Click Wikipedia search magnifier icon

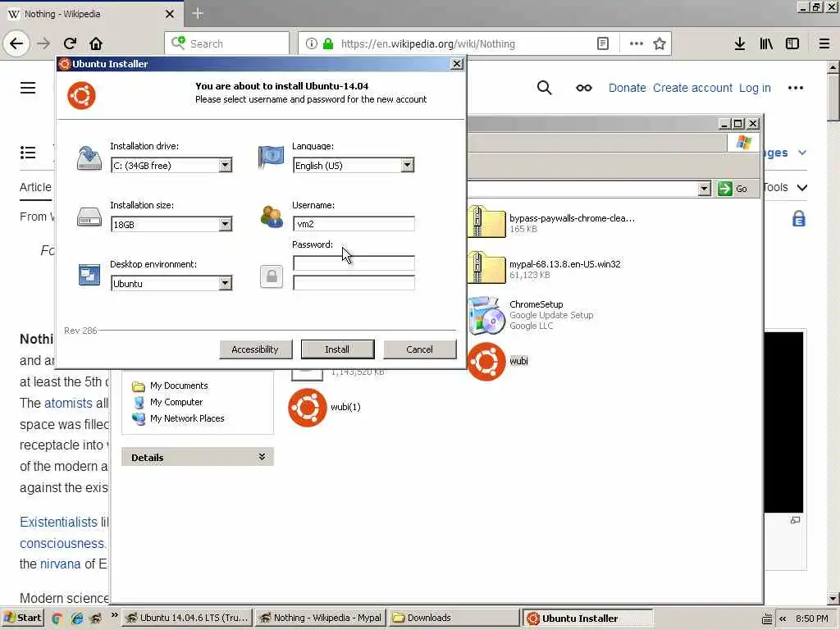545,87
